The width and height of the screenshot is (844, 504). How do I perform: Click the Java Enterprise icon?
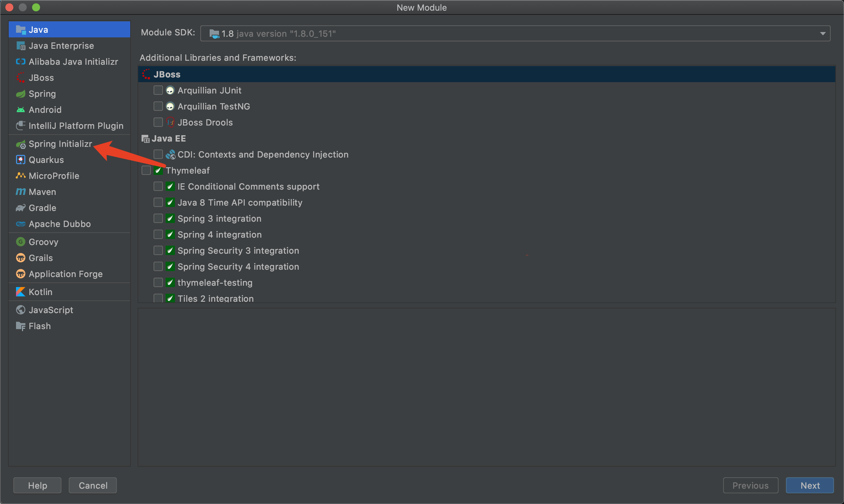(x=21, y=46)
